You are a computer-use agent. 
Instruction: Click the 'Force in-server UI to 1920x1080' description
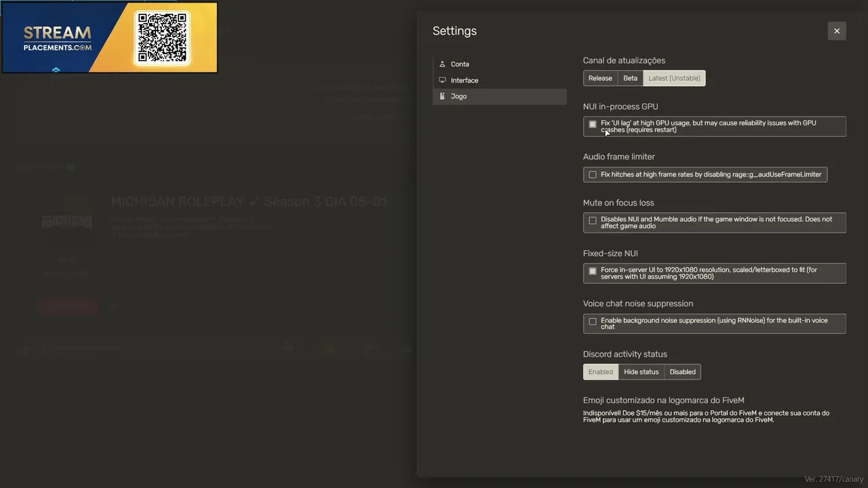[x=709, y=273]
